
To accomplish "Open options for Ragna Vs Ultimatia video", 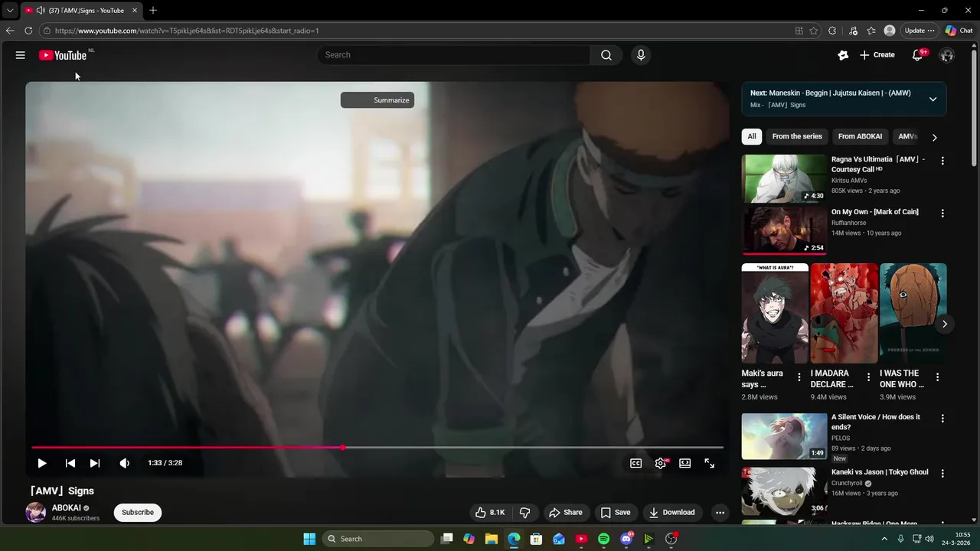I will [942, 161].
